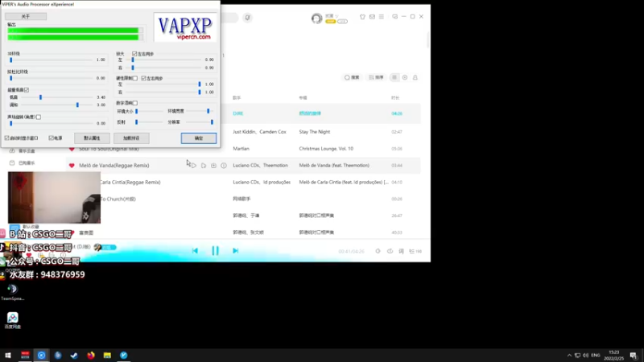The image size is (644, 362).
Task: Enable the 声场旋转 (角度) checkbox
Action: [39, 117]
